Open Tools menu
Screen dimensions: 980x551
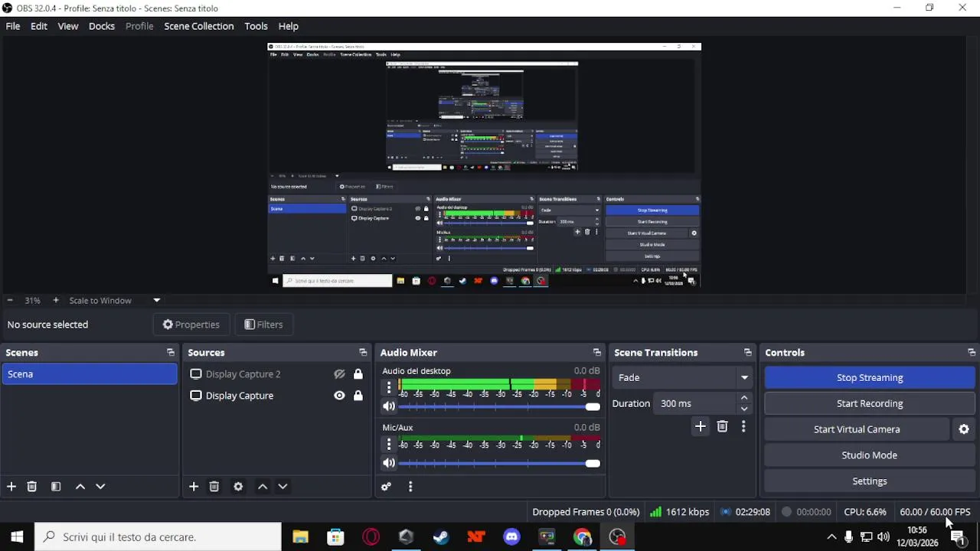click(x=256, y=26)
